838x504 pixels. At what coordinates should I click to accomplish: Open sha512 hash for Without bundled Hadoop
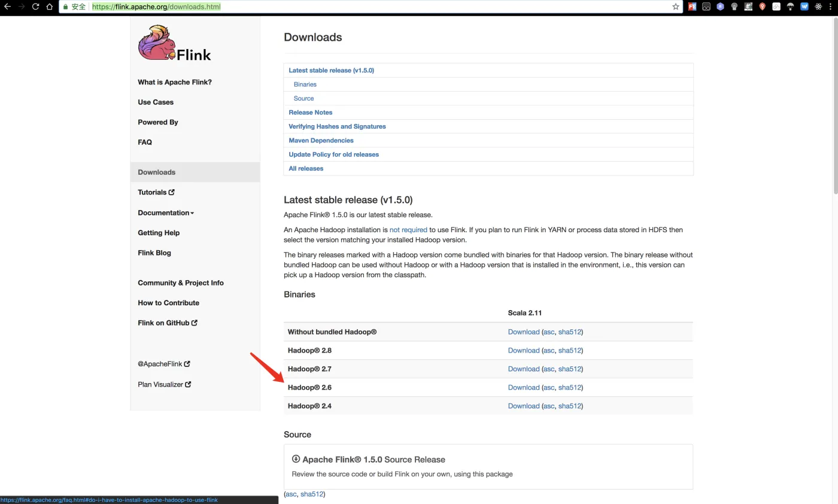(569, 332)
